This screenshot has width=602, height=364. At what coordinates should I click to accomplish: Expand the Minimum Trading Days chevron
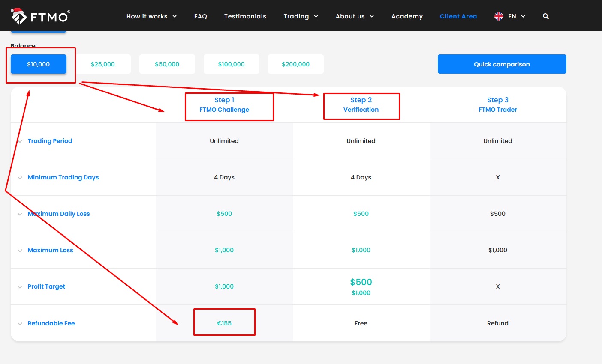[x=20, y=178]
